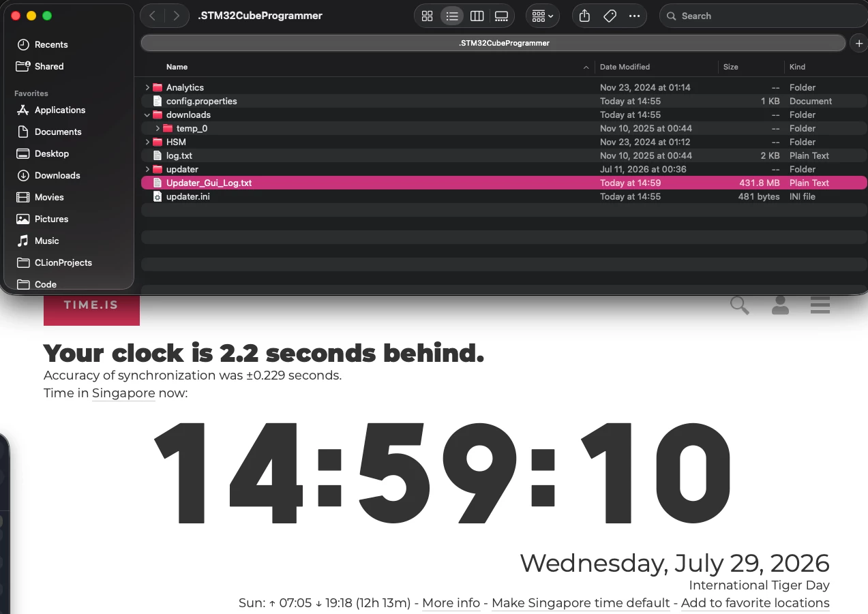Go back in Finder history
Screen dimensions: 868x614
pyautogui.click(x=152, y=16)
